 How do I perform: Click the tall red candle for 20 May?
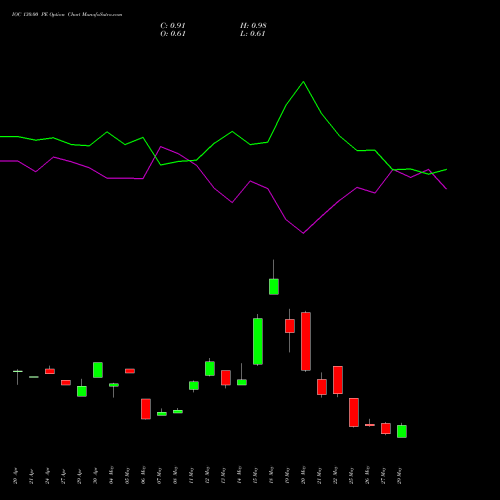[x=306, y=341]
